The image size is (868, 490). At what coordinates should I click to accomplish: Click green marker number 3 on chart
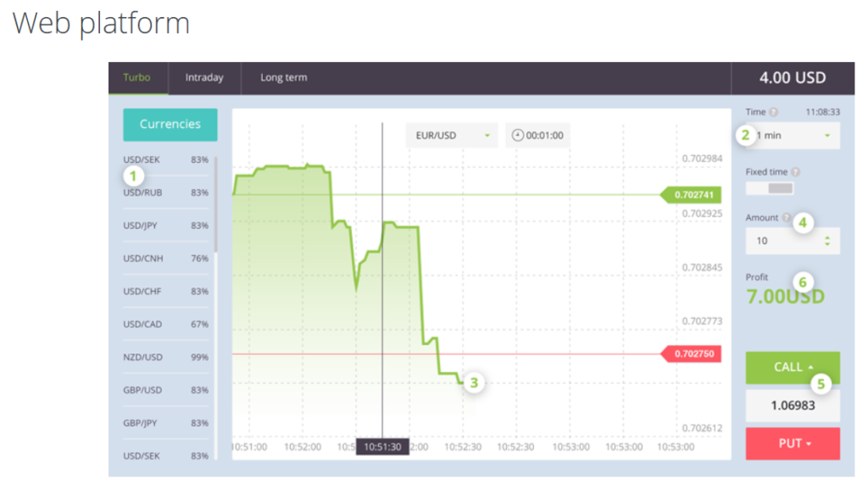(x=474, y=383)
